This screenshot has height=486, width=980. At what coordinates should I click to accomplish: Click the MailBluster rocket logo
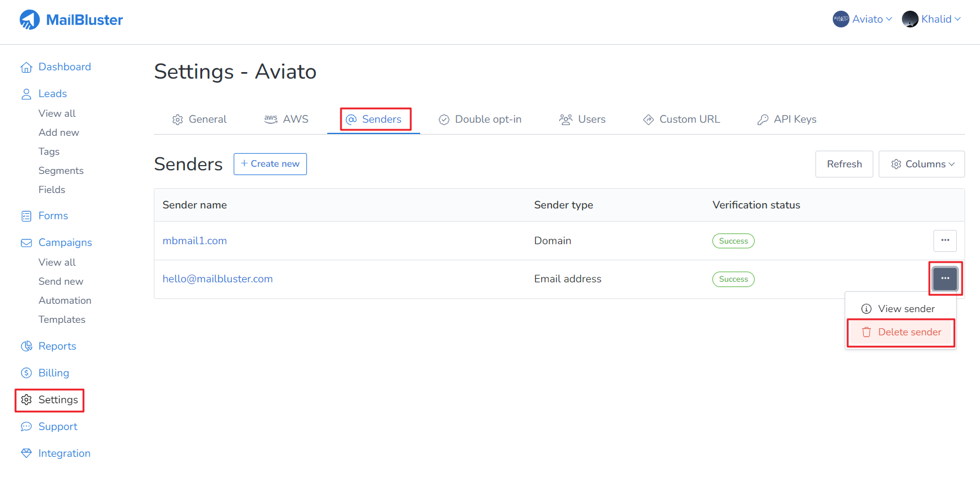coord(30,20)
